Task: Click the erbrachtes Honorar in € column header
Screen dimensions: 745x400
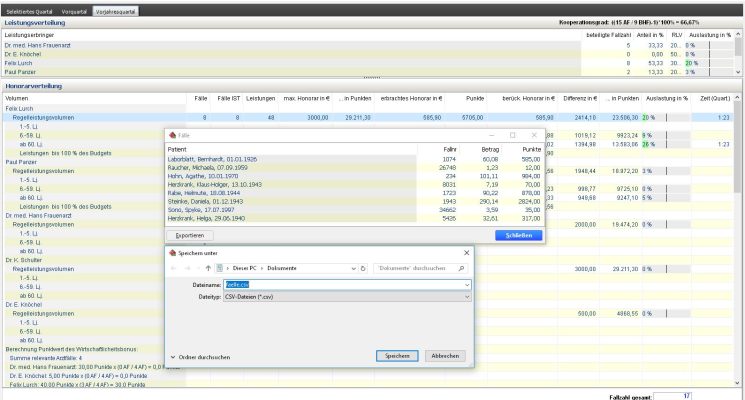Action: tap(411, 98)
